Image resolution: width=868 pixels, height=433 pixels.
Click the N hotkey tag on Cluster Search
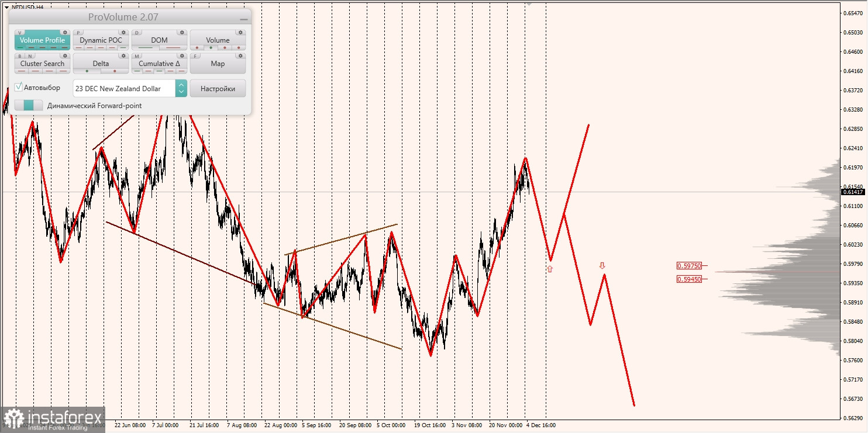30,56
